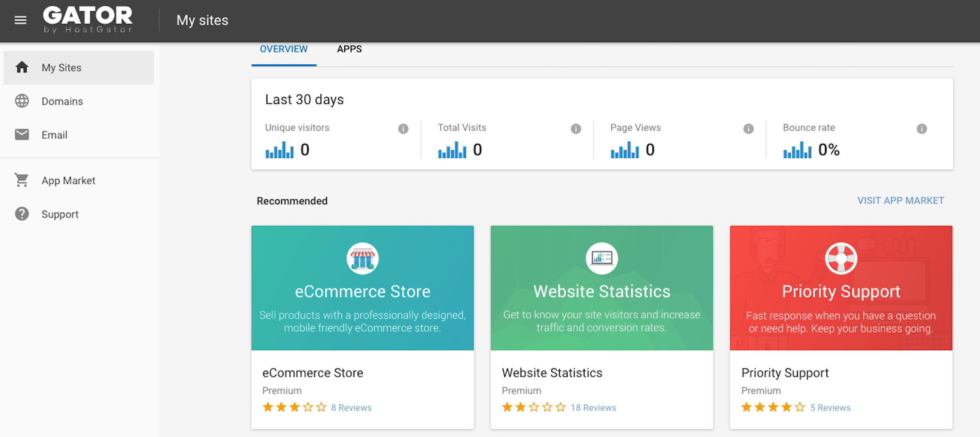980x437 pixels.
Task: Click the Total Visits info icon
Action: (576, 129)
